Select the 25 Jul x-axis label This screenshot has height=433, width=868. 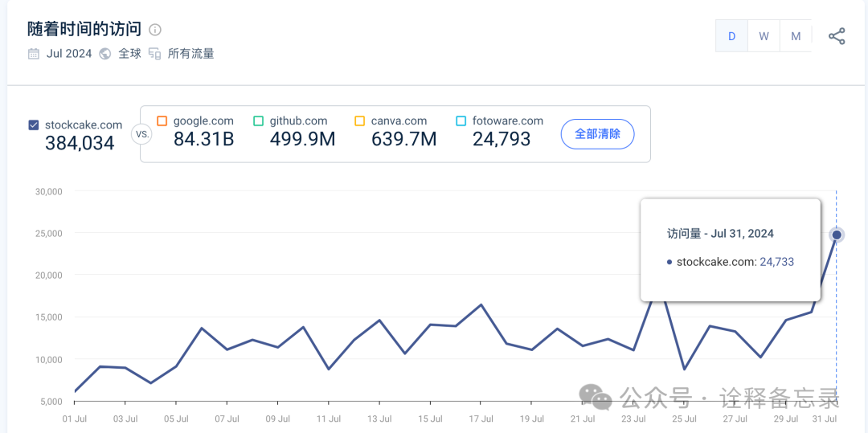click(684, 419)
